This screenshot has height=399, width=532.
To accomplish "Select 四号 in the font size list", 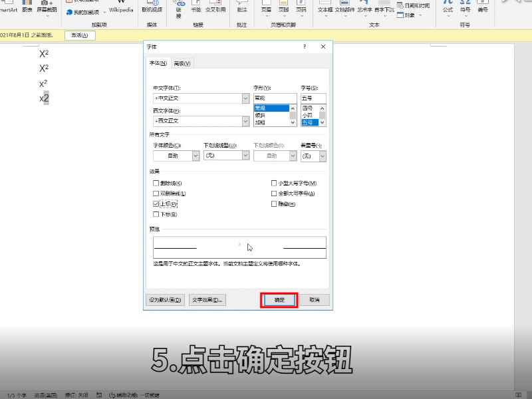I will [308, 108].
